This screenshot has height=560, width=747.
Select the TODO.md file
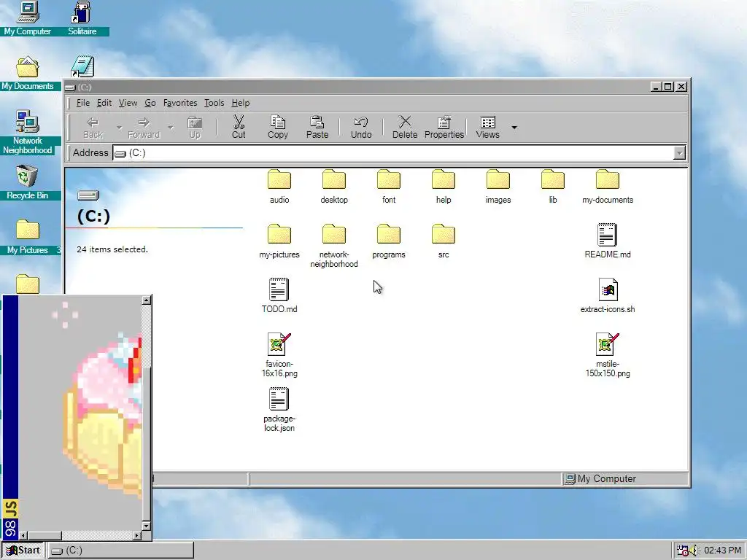click(x=279, y=296)
